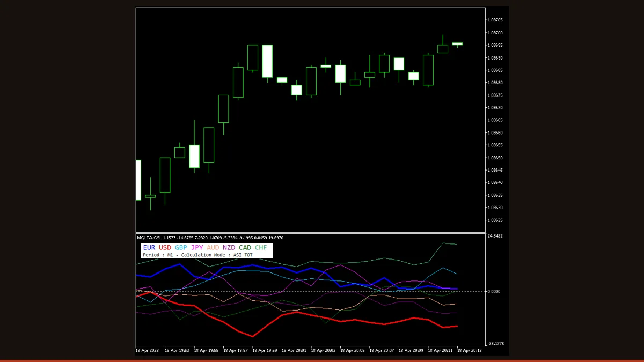Click the 1.09635 price axis label
The width and height of the screenshot is (644, 362).
(495, 195)
